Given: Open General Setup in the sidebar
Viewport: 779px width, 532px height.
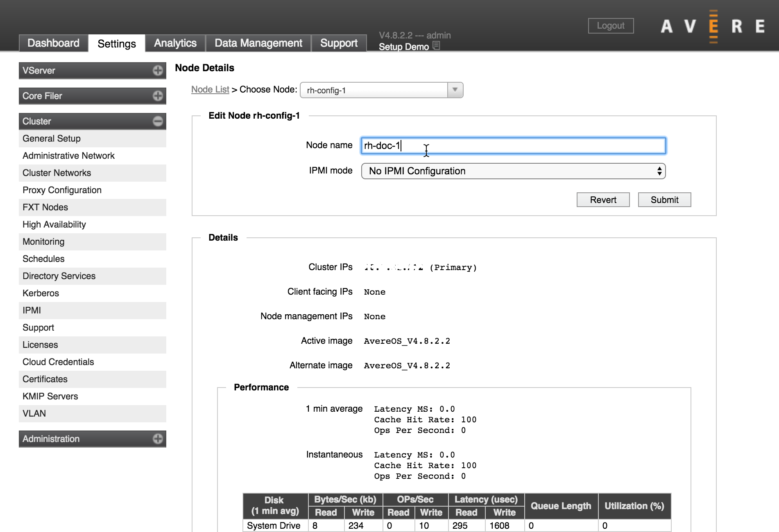Looking at the screenshot, I should [x=93, y=139].
